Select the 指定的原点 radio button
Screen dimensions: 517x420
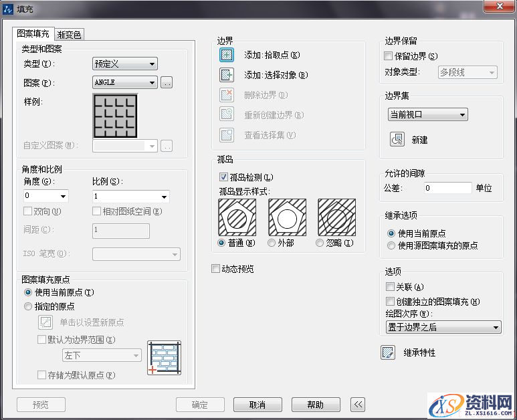click(x=28, y=306)
